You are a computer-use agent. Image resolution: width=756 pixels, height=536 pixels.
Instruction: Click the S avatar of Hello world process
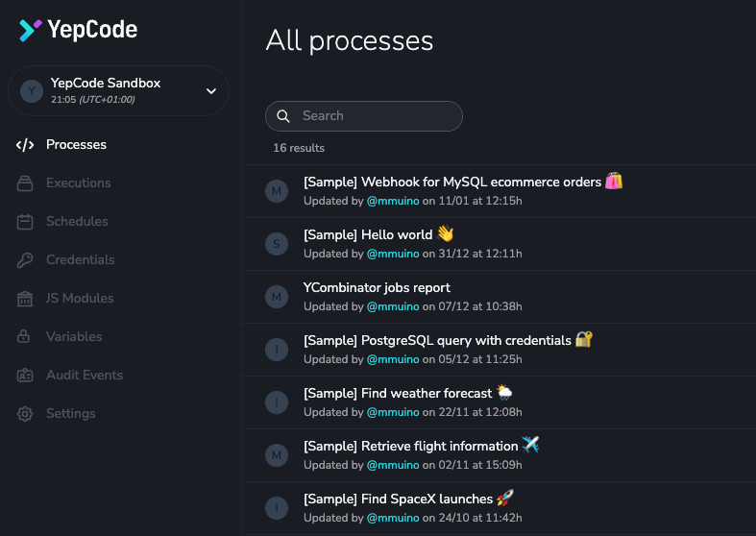(277, 244)
